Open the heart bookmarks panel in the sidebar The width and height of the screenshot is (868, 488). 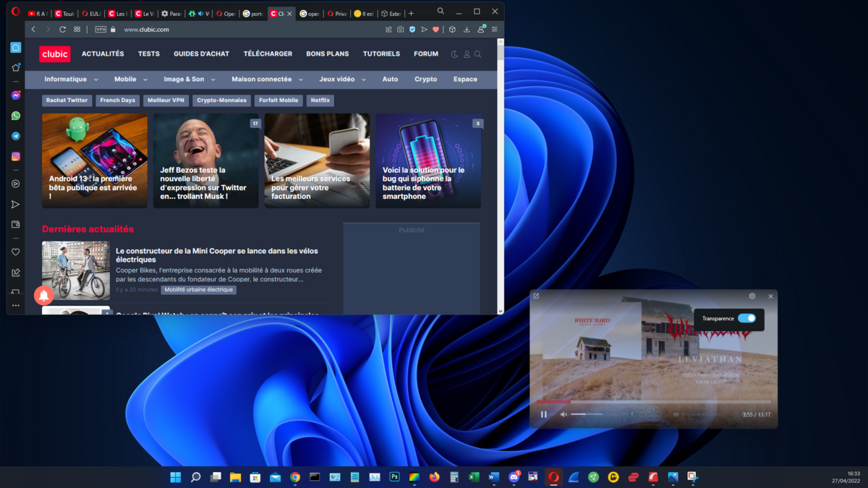(16, 252)
